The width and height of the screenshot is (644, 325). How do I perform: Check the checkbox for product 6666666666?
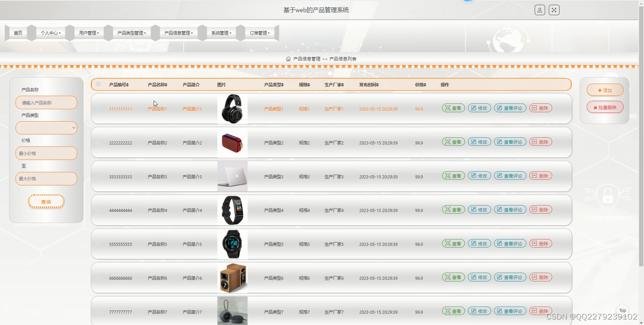point(98,278)
